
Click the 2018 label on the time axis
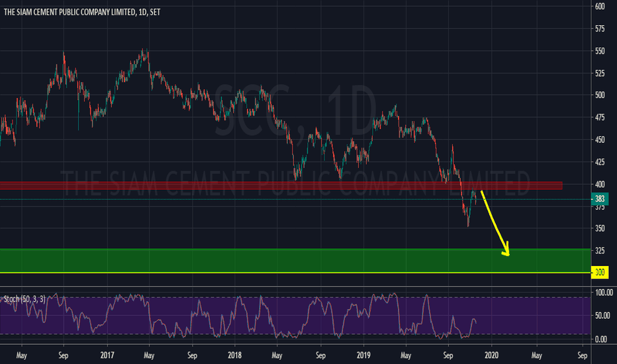tap(234, 355)
